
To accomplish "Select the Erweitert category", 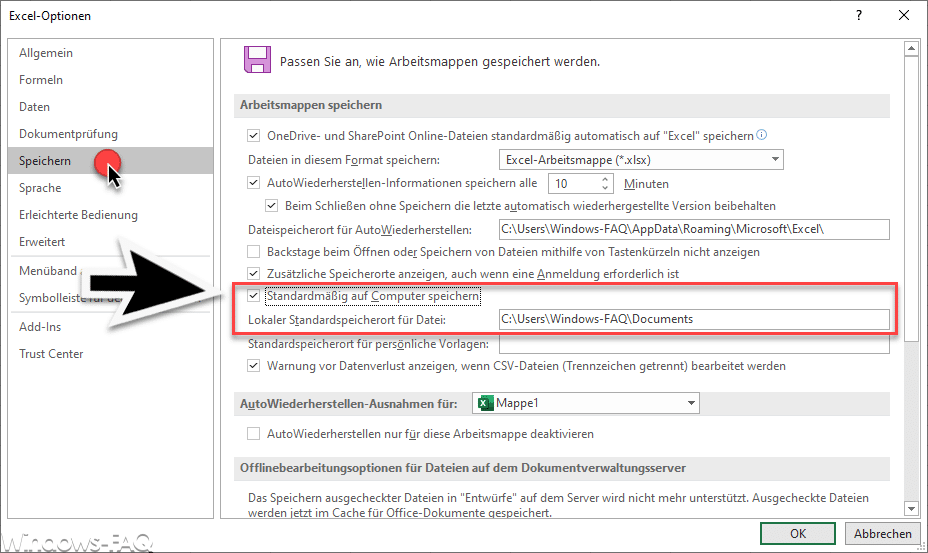I will click(111, 242).
